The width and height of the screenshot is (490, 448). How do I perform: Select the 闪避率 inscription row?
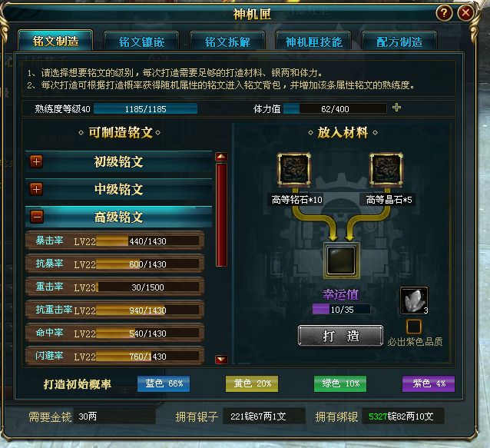[115, 356]
